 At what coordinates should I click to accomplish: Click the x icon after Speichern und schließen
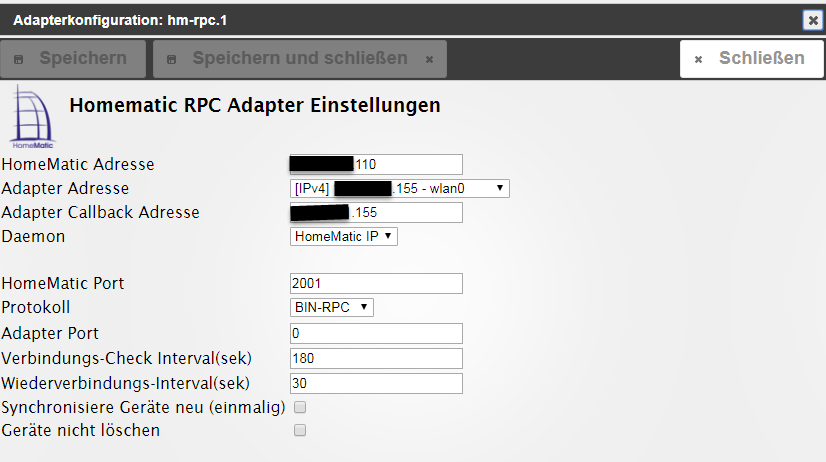(429, 59)
